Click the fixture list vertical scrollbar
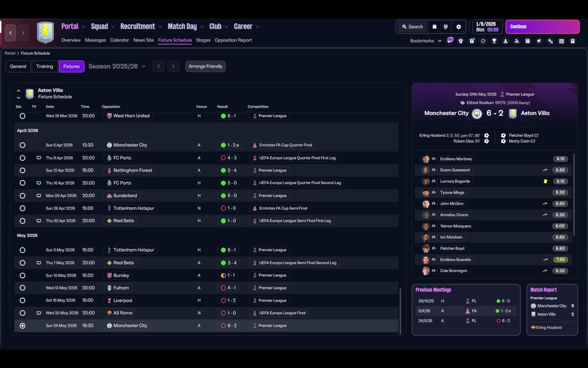 pyautogui.click(x=401, y=310)
